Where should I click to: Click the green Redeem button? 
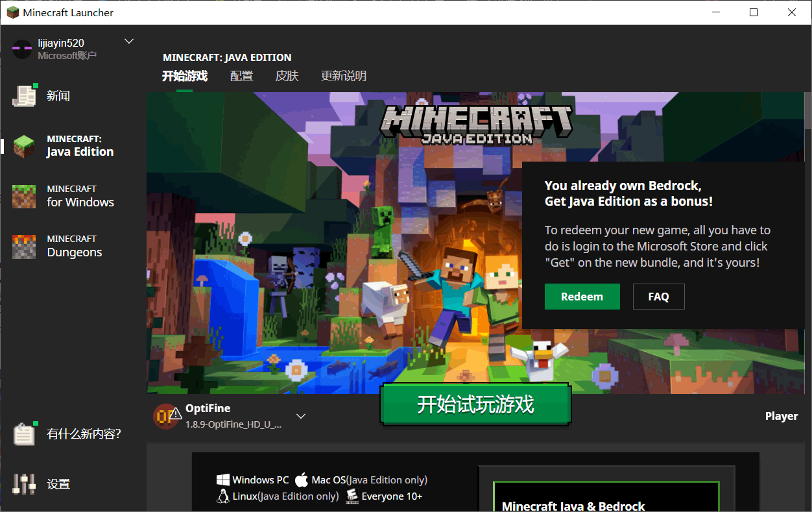tap(582, 297)
